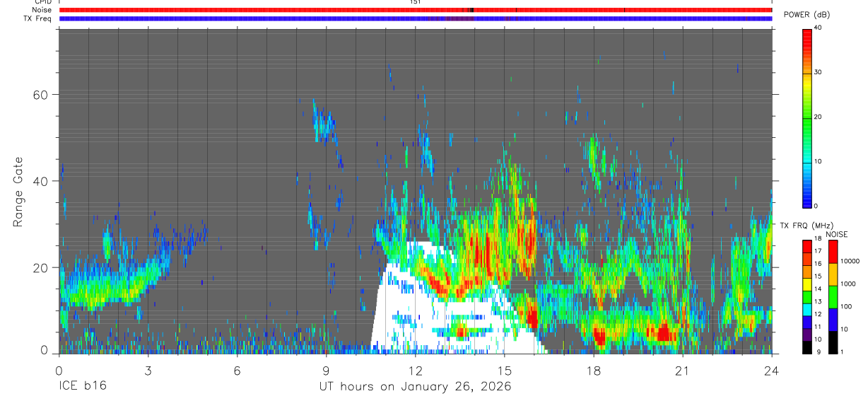Click the 21 tick on UT hours axis
This screenshot has height=401, width=868.
click(683, 371)
